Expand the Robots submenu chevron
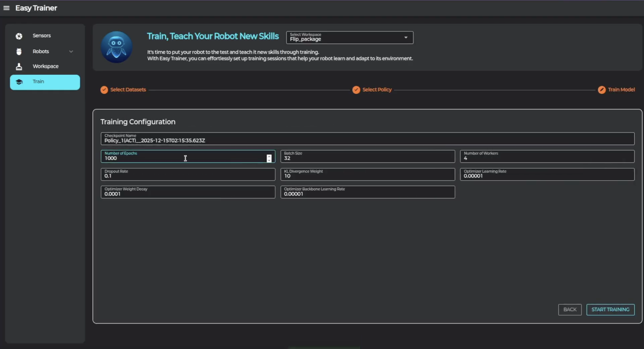The image size is (644, 349). click(x=71, y=52)
